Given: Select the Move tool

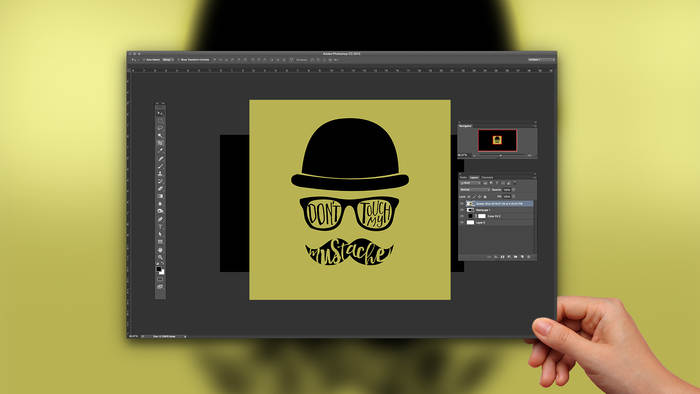Looking at the screenshot, I should coord(160,113).
